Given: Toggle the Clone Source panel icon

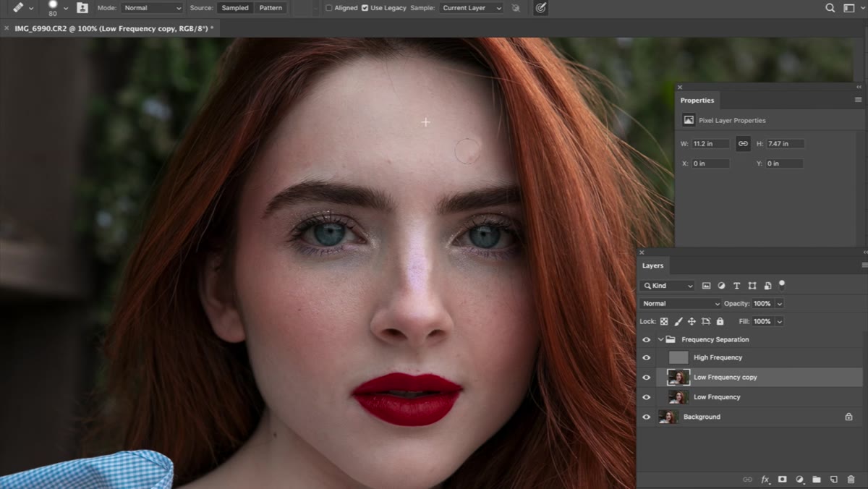Looking at the screenshot, I should (82, 8).
